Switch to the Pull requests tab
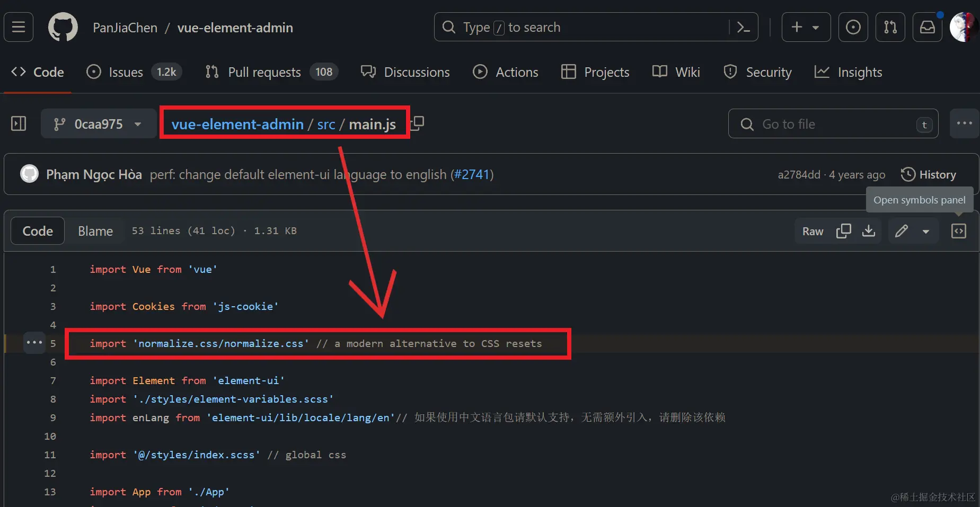980x507 pixels. pyautogui.click(x=271, y=72)
